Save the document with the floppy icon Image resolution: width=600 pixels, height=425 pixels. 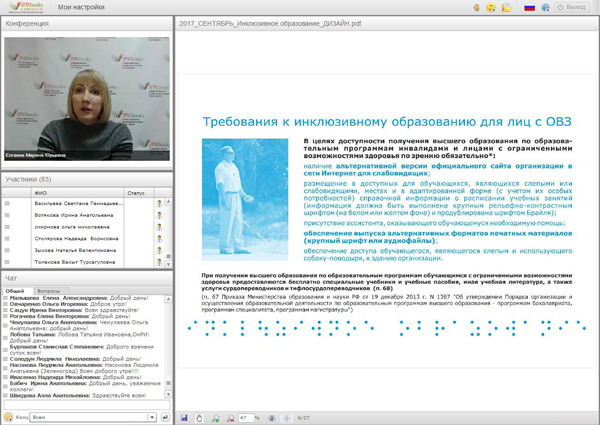184,418
